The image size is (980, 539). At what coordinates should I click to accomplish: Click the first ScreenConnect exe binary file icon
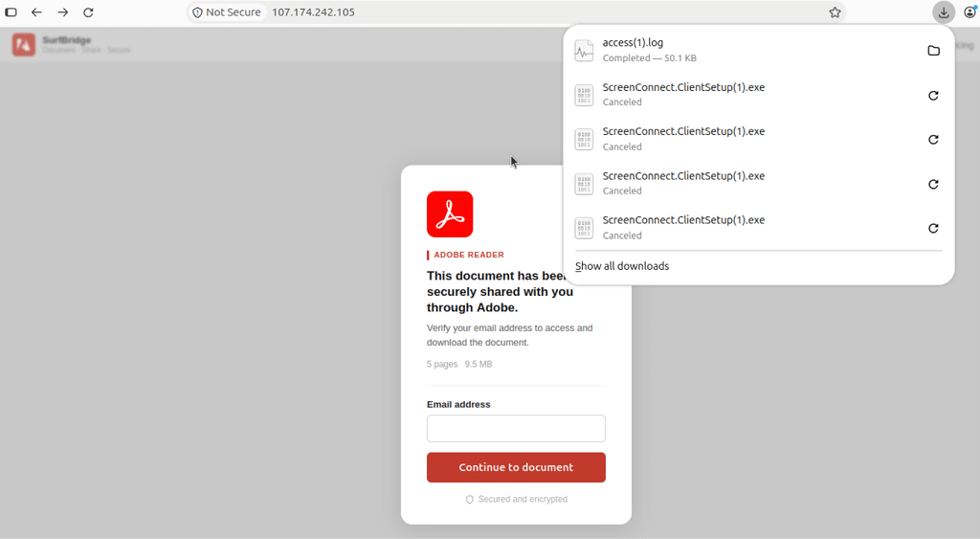(584, 95)
